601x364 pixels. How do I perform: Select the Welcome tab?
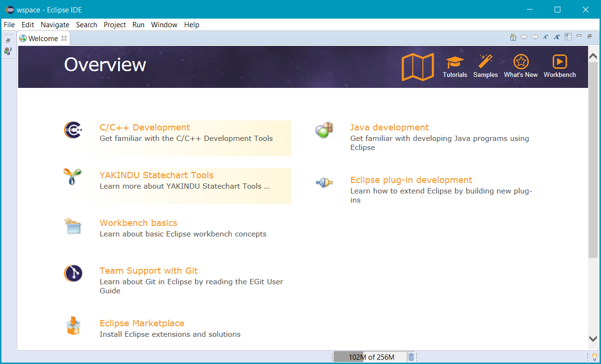pos(44,38)
